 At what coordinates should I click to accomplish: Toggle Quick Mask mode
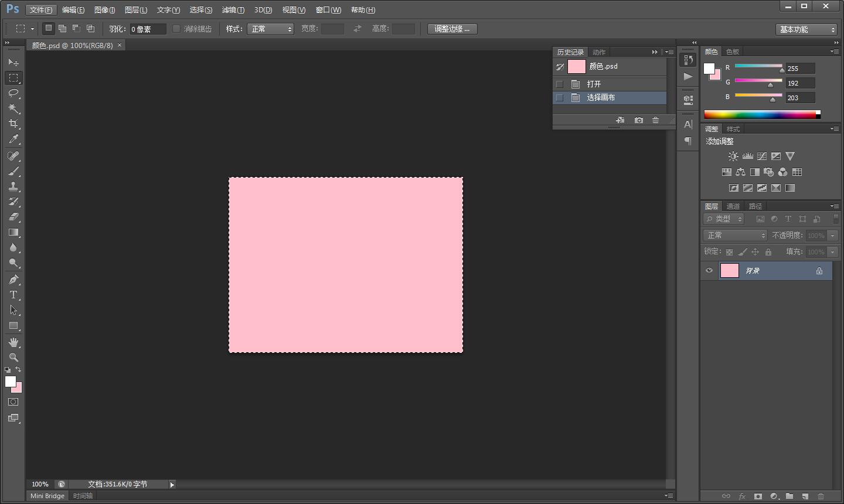13,402
